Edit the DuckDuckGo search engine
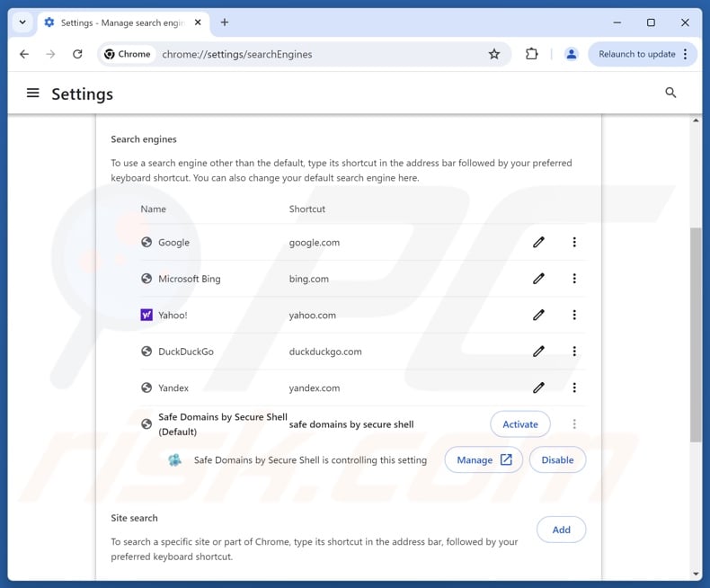 pos(538,351)
